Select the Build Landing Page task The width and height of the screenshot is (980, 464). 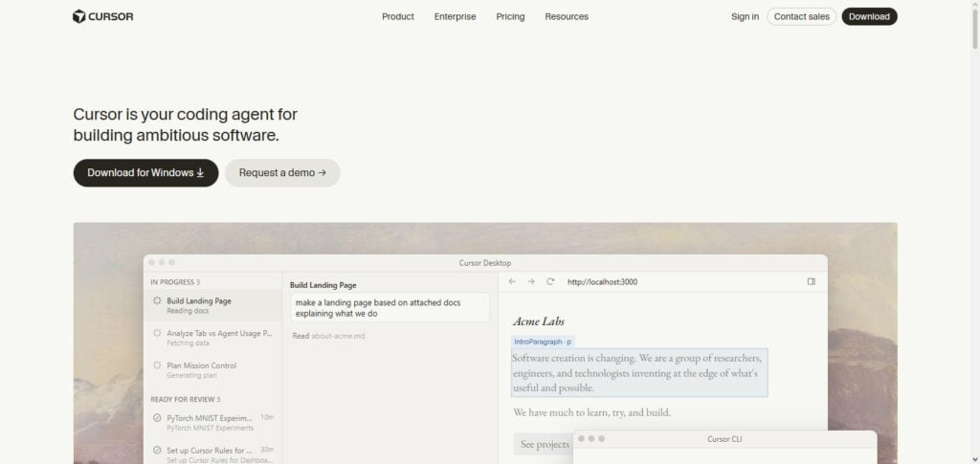coord(213,305)
